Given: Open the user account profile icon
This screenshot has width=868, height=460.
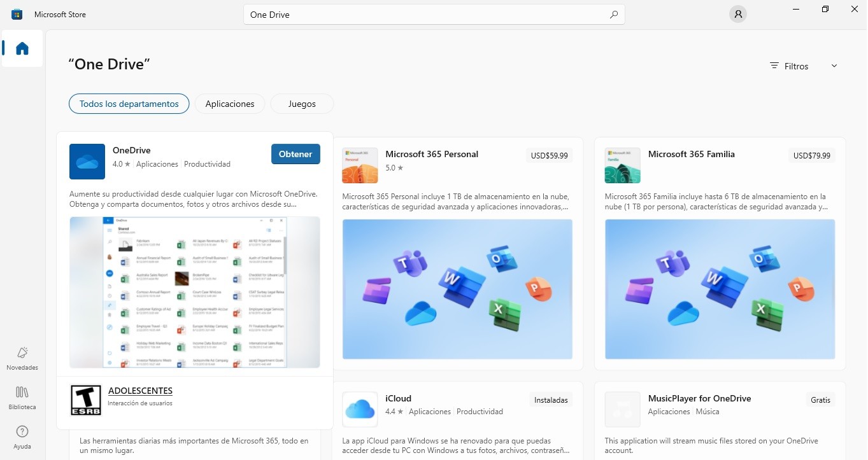Looking at the screenshot, I should (x=738, y=14).
